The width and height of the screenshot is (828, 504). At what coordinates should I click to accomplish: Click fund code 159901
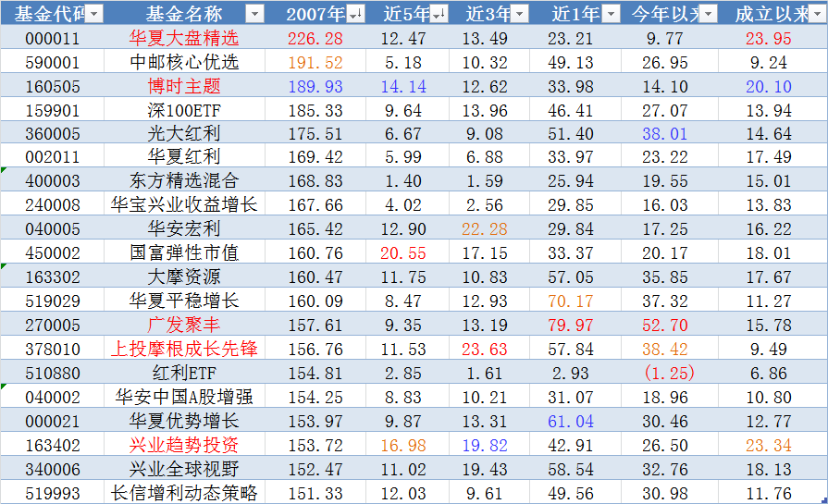(53, 111)
